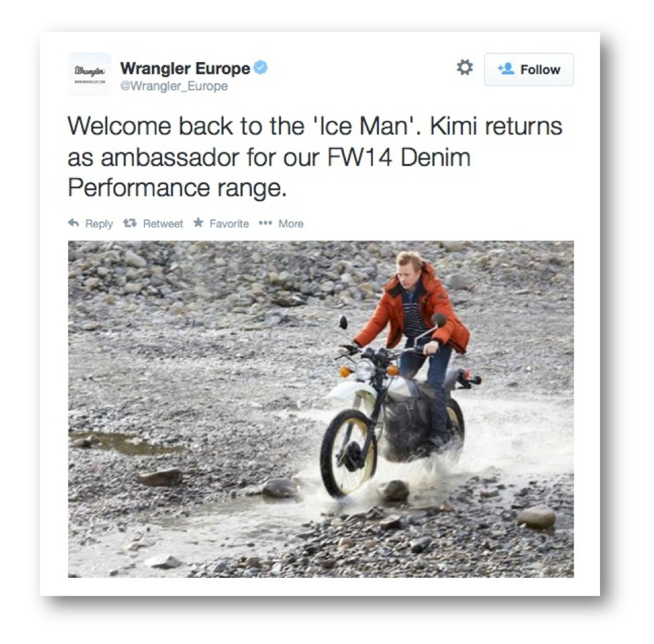The width and height of the screenshot is (654, 644).
Task: Select the Reply text label
Action: point(99,224)
